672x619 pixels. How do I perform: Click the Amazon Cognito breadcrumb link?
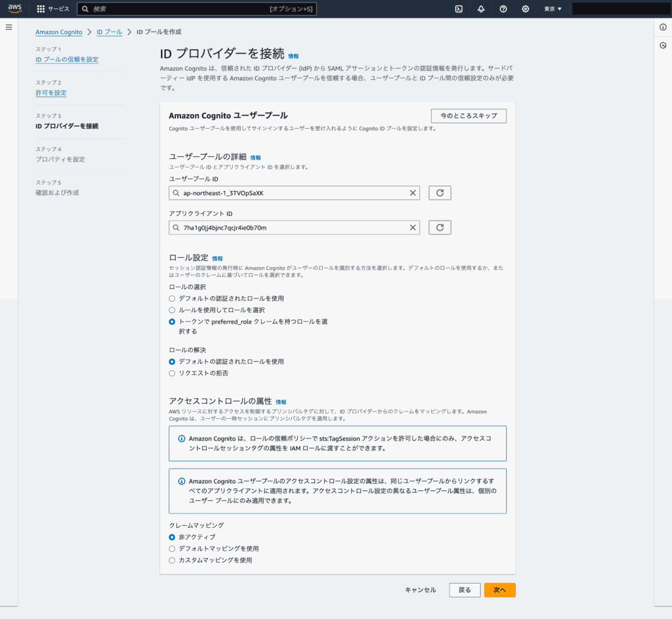pos(59,32)
